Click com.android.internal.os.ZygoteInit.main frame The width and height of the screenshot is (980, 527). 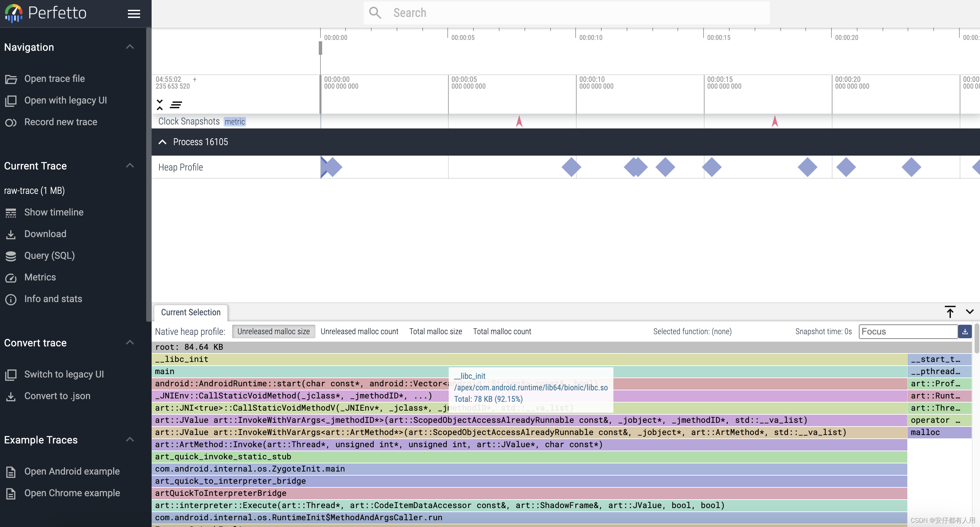click(x=529, y=468)
